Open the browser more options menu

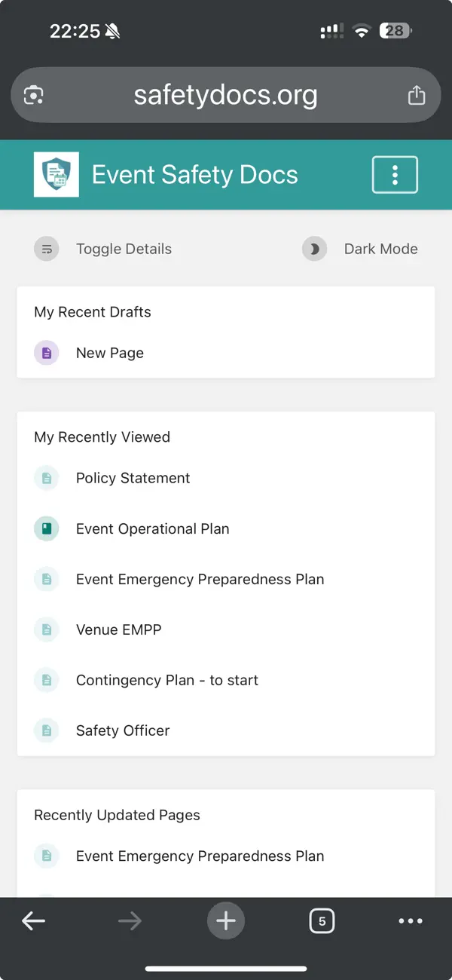[411, 921]
